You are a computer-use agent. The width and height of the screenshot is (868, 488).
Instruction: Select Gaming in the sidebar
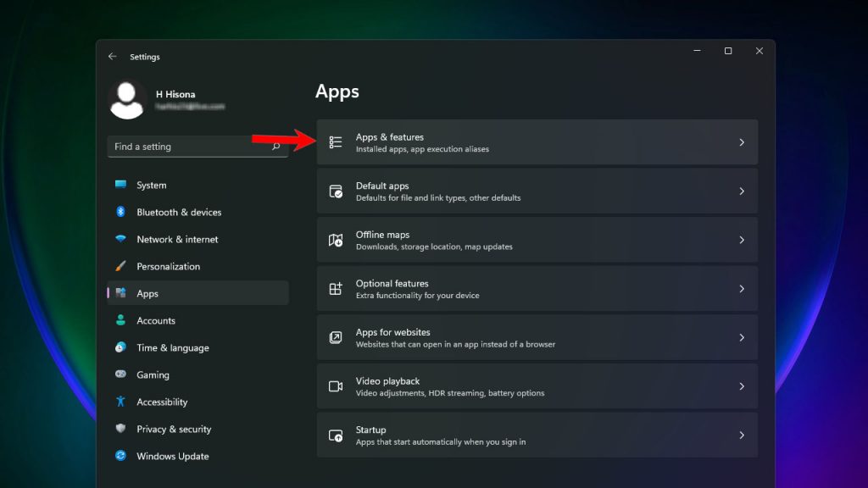pos(198,374)
